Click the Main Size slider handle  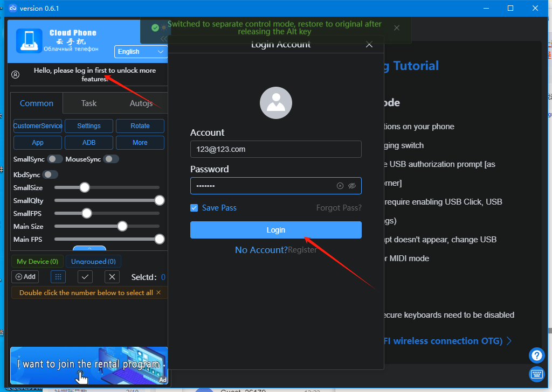click(122, 226)
